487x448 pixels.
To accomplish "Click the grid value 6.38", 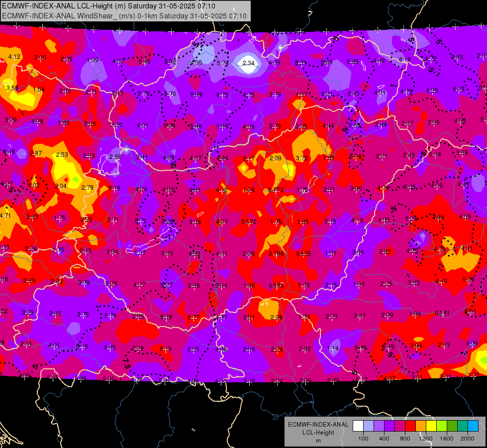I will (166, 317).
